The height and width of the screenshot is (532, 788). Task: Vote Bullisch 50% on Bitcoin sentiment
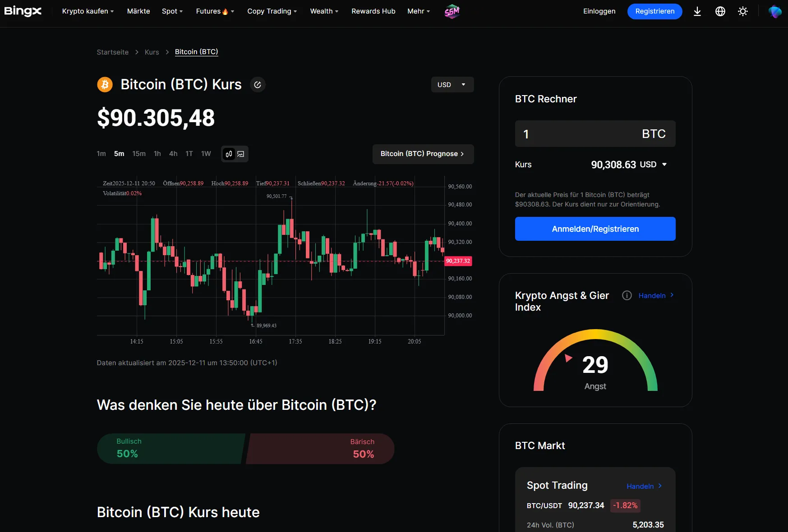coord(171,449)
